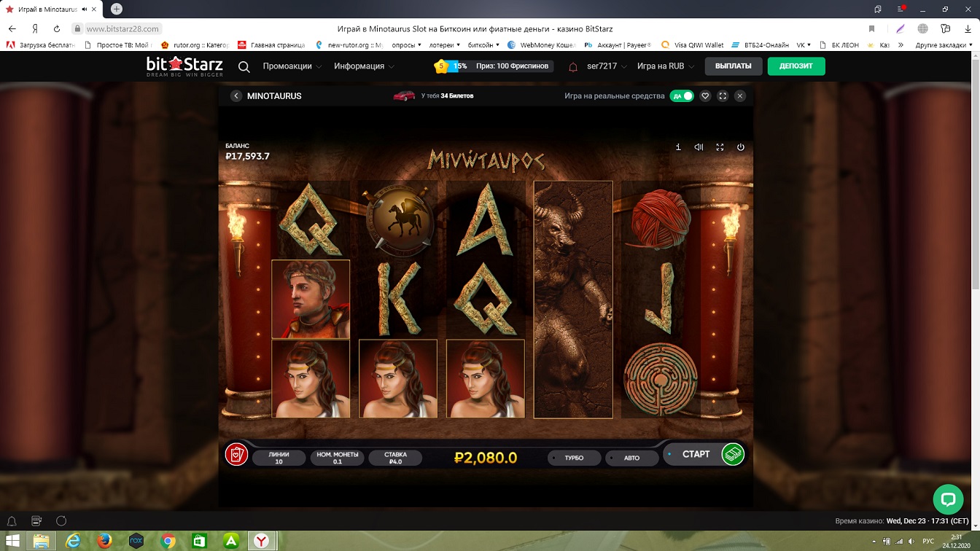Viewport: 980px width, 551px height.
Task: Go back from the Minotaurus game
Action: 236,96
